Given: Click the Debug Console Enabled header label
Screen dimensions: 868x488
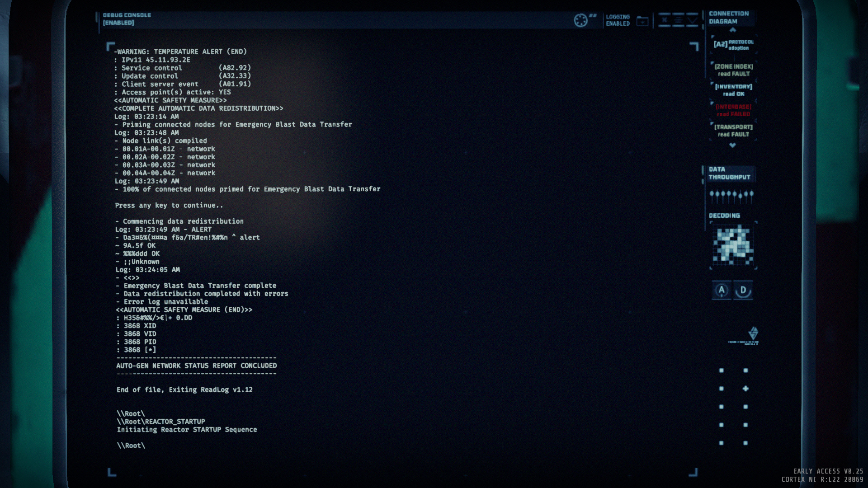Looking at the screenshot, I should click(127, 19).
